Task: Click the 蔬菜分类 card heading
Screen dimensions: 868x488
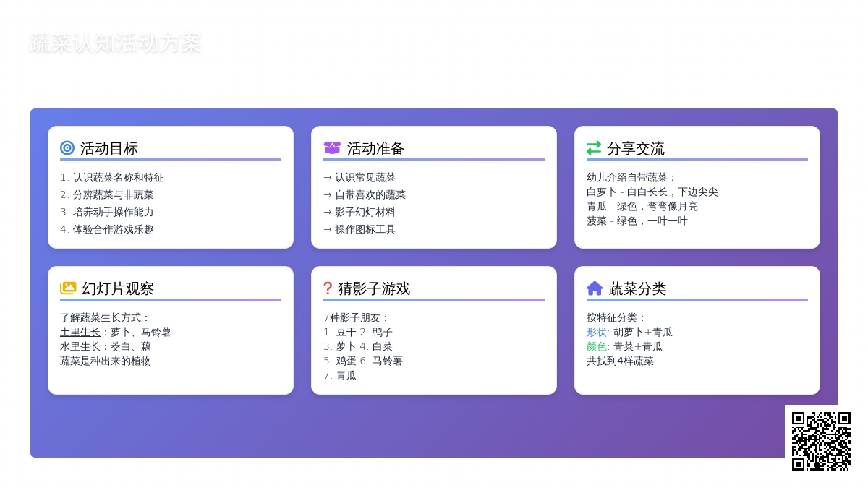Action: pyautogui.click(x=637, y=288)
